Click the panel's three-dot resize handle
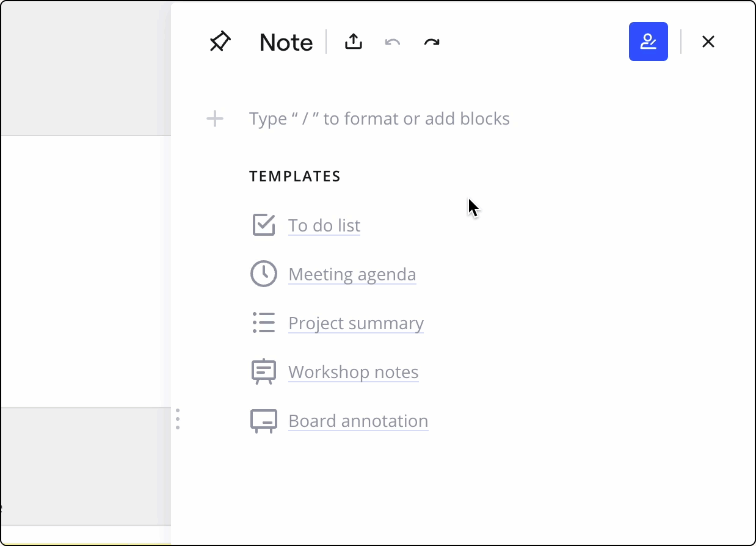This screenshot has height=546, width=756. coord(178,419)
